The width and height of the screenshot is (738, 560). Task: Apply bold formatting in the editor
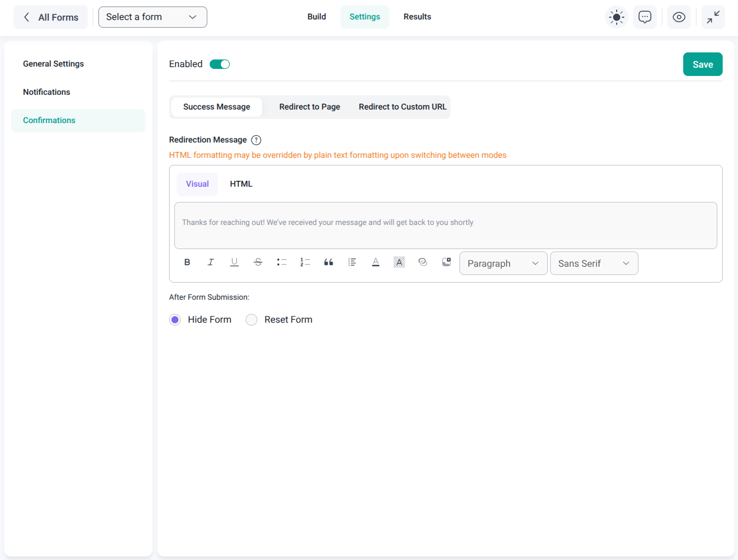tap(187, 263)
